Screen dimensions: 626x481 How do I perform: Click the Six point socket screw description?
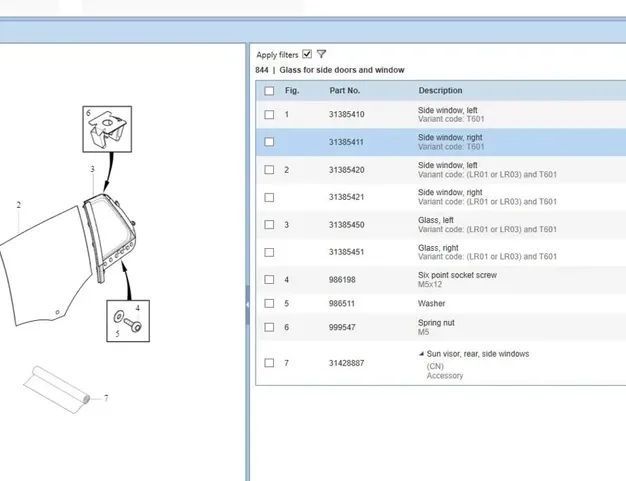click(x=456, y=275)
